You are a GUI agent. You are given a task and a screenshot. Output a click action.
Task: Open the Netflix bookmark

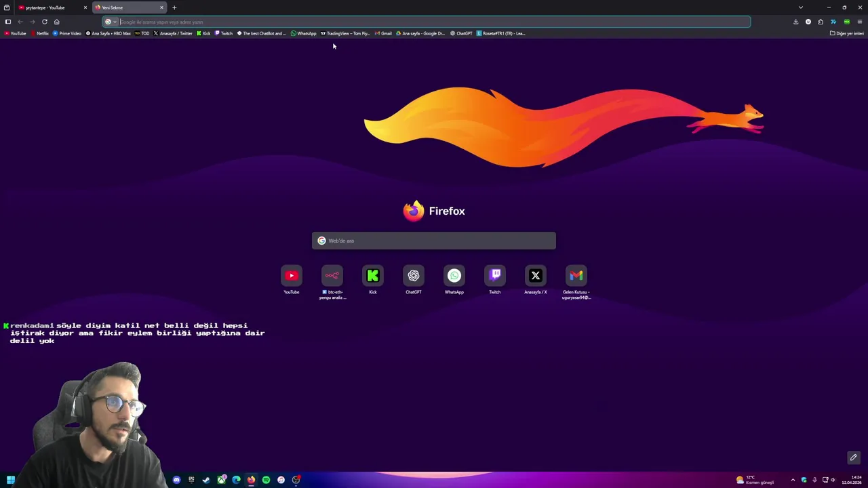[39, 33]
